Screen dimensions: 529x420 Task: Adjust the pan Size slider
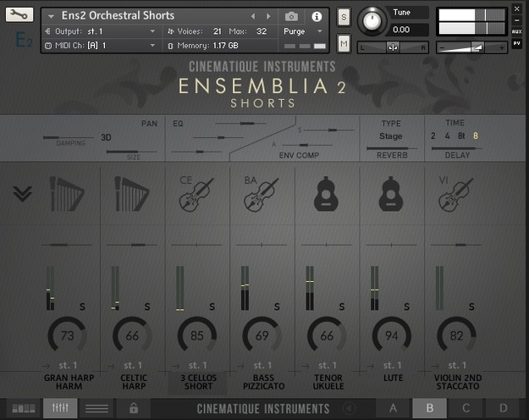point(131,152)
